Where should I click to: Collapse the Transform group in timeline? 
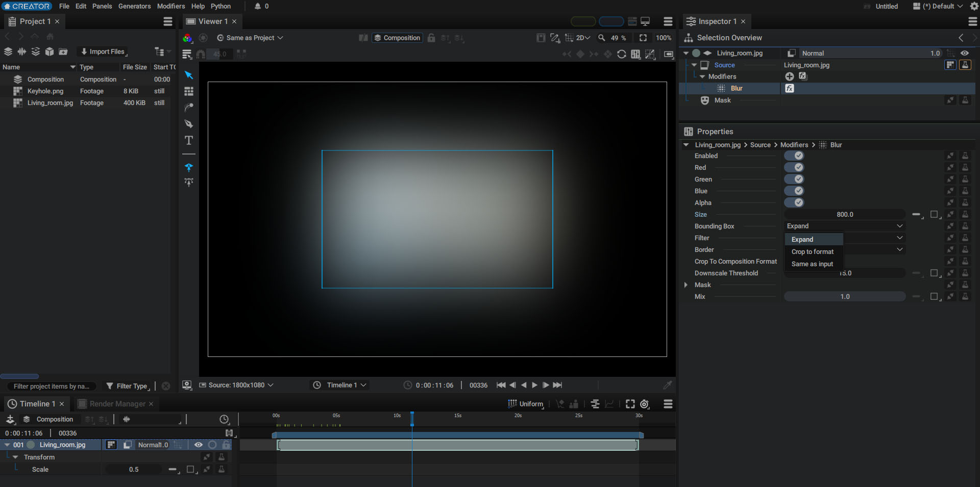tap(15, 457)
